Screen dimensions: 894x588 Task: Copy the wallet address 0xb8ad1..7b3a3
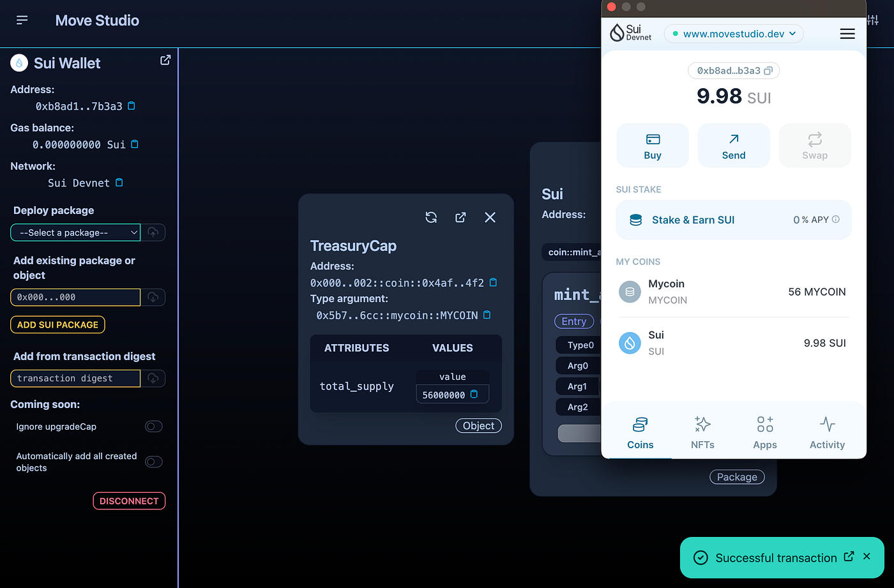pos(132,106)
